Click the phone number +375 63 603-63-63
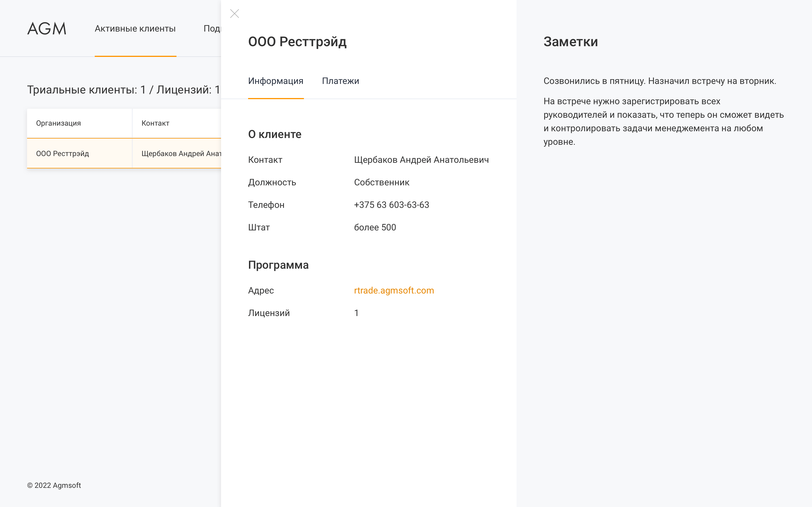812x507 pixels. point(391,205)
